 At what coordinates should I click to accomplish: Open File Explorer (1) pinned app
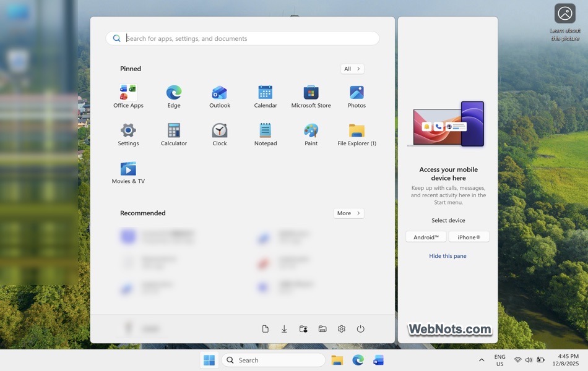[x=357, y=134]
